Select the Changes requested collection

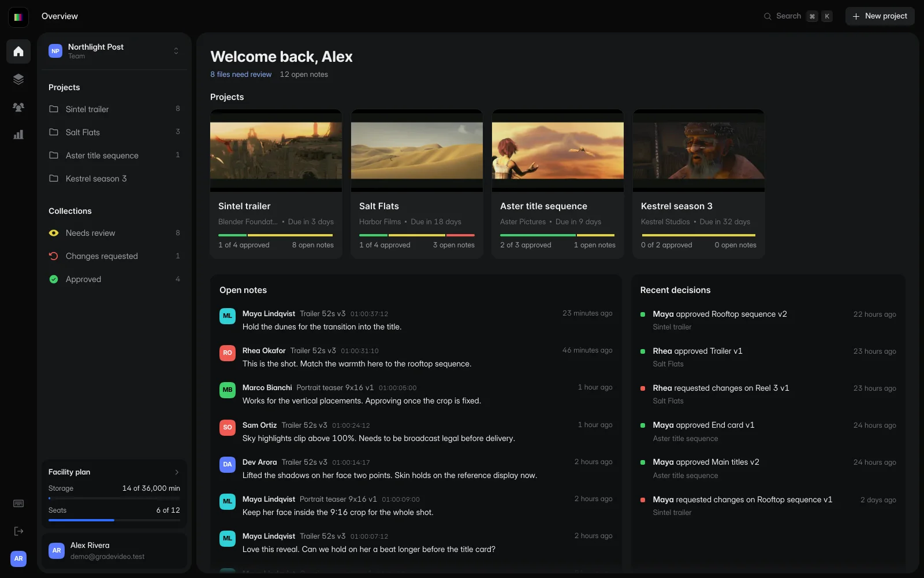pyautogui.click(x=114, y=256)
